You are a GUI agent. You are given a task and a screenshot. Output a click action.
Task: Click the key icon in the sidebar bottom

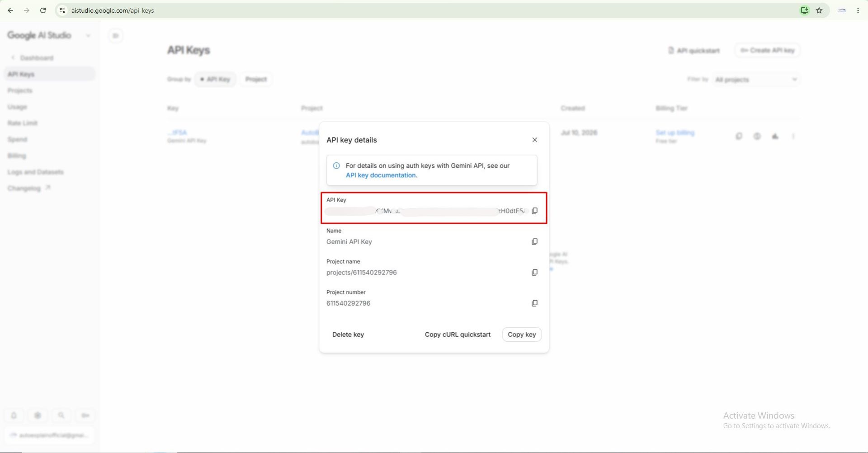coord(85,415)
